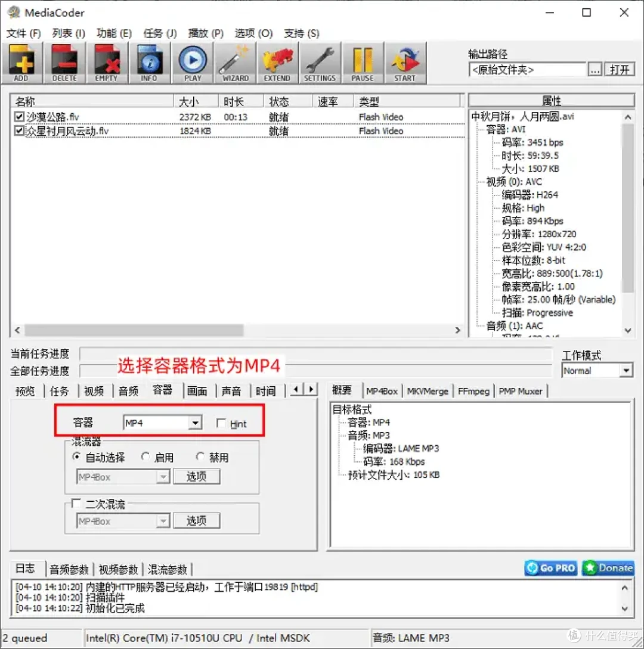
Task: Uncheck the 众星衬月风云动.flv file checkbox
Action: 18,131
